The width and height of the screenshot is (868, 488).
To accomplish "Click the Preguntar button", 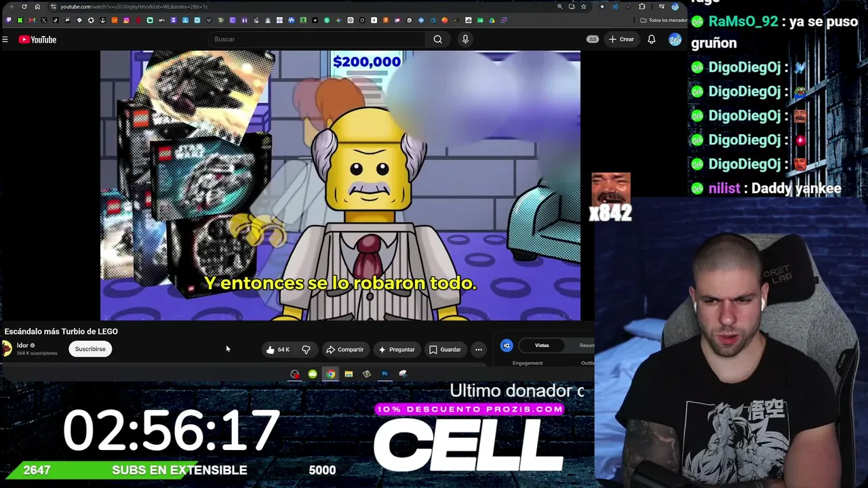I will coord(396,350).
